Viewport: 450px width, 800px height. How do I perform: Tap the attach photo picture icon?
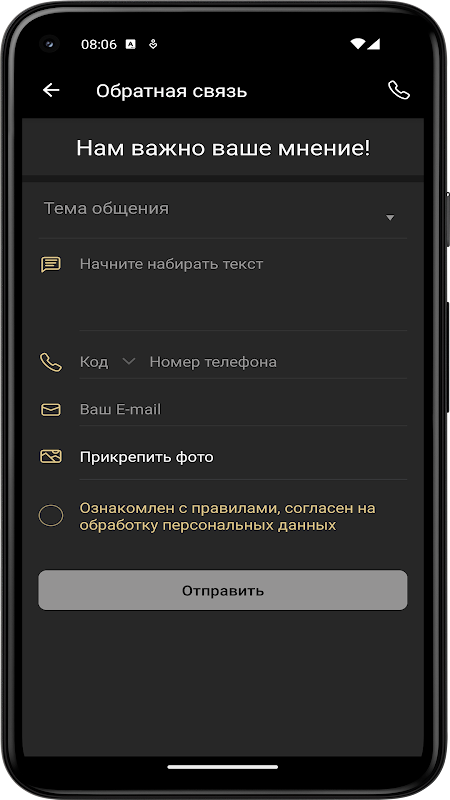51,456
